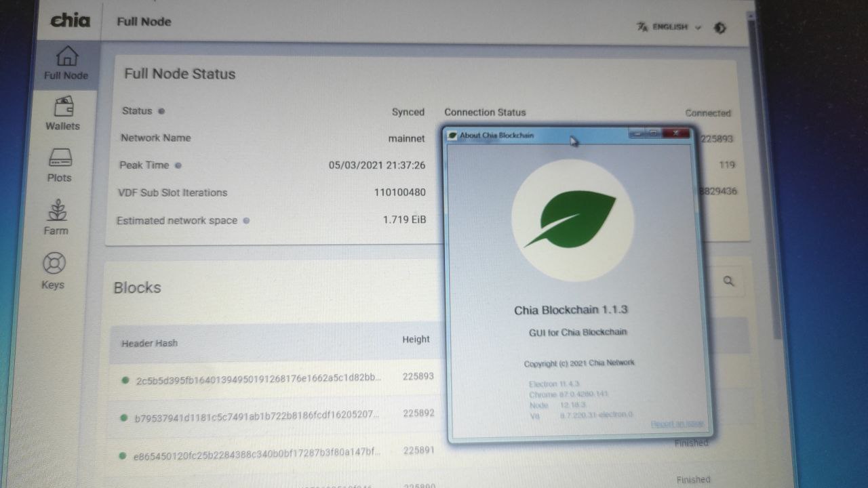Click height value 225891 in blocks table
This screenshot has height=488, width=868.
[418, 450]
